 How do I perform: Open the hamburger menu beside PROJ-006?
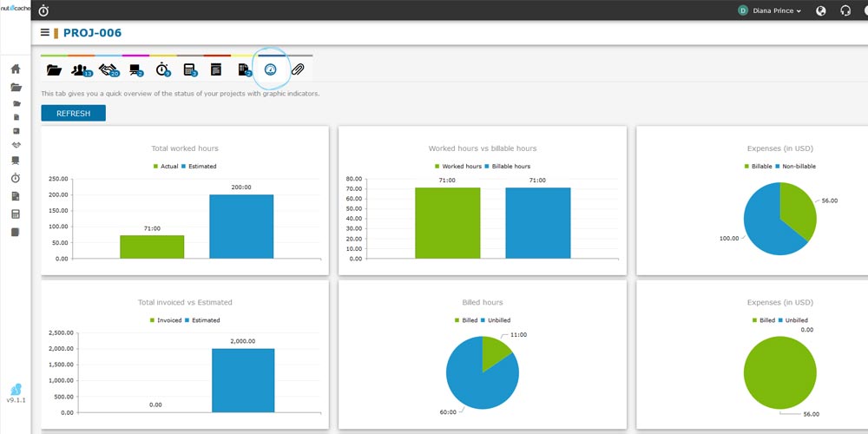[x=45, y=33]
